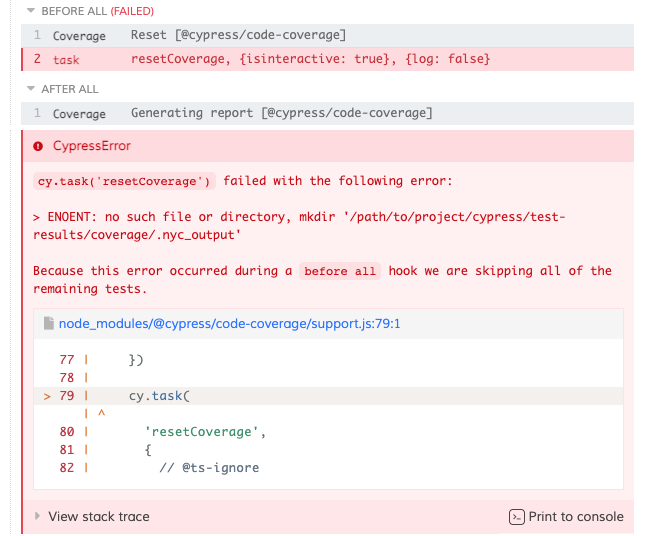Image resolution: width=645 pixels, height=536 pixels.
Task: Click 'remaining tests.' error text
Action: click(x=90, y=289)
